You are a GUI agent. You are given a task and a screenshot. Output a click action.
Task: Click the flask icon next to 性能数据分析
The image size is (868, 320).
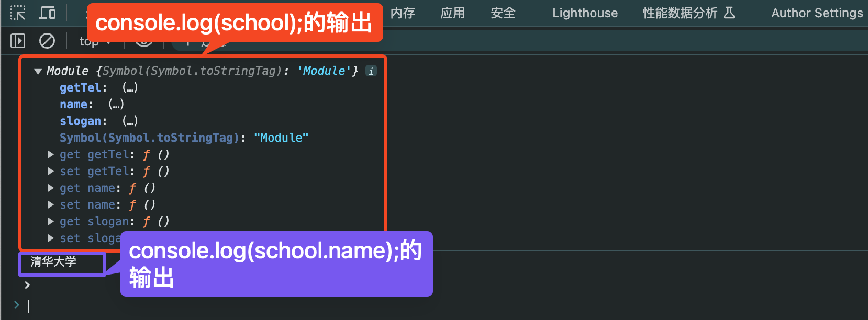pyautogui.click(x=729, y=13)
